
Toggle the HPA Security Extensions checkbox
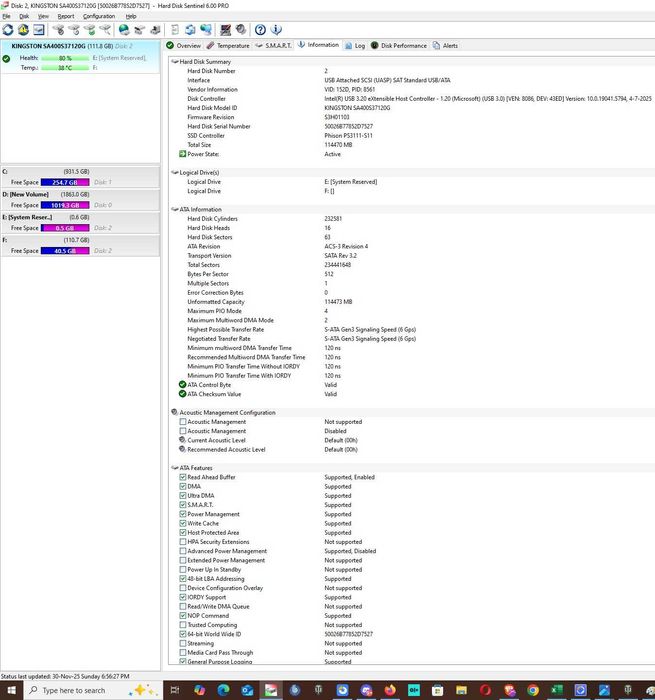pyautogui.click(x=183, y=542)
